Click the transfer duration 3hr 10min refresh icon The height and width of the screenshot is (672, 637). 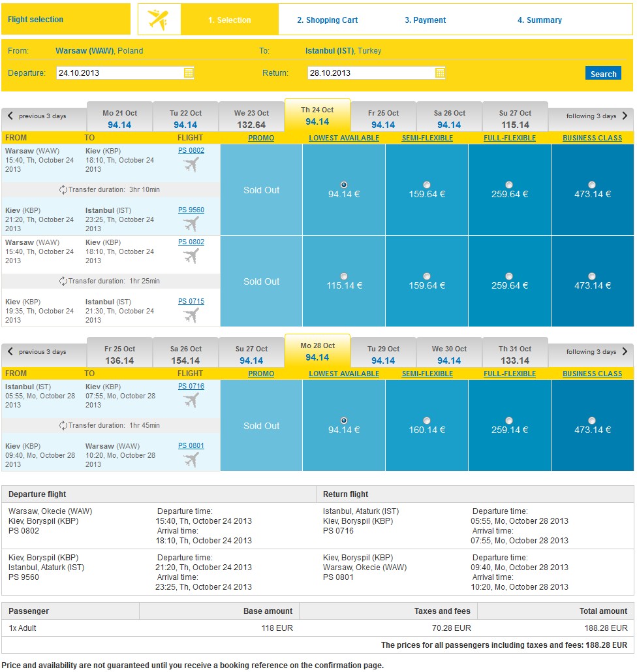(63, 189)
